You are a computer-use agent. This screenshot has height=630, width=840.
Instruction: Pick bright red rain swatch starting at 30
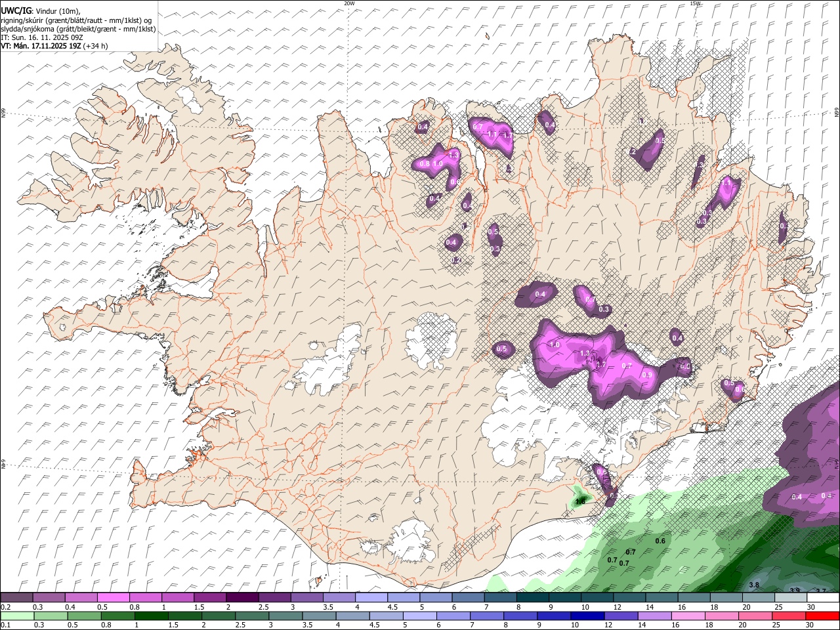pyautogui.click(x=822, y=616)
